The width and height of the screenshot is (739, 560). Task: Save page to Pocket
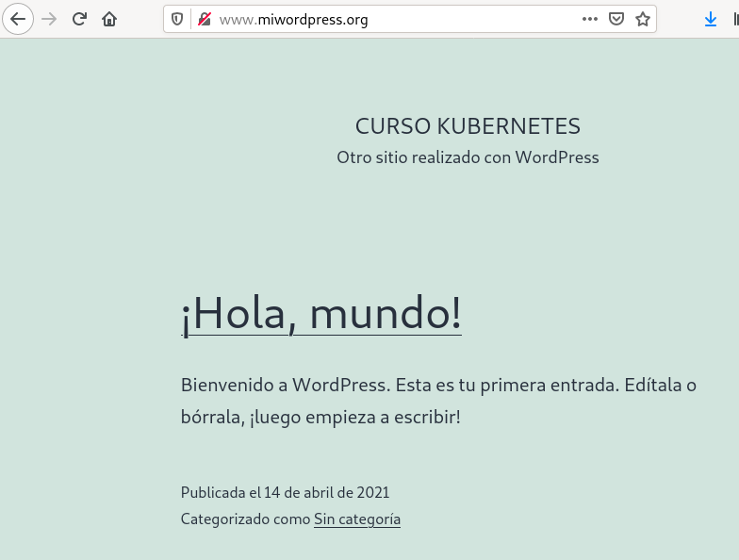[616, 19]
